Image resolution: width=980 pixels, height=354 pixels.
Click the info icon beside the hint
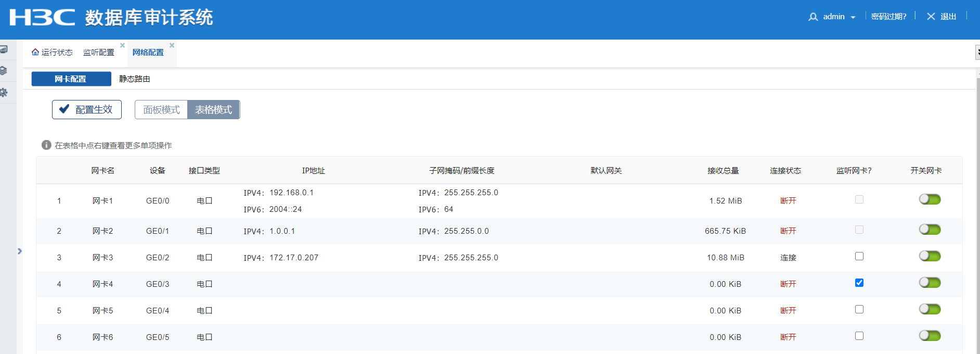(46, 145)
